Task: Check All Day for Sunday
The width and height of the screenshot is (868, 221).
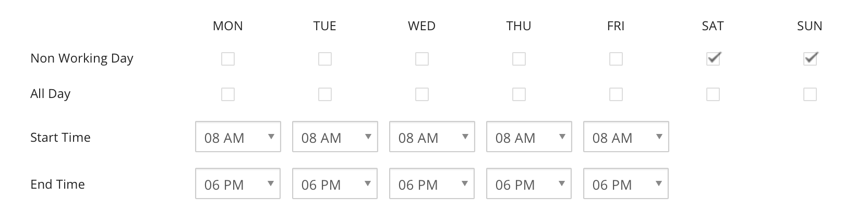Action: 810,94
